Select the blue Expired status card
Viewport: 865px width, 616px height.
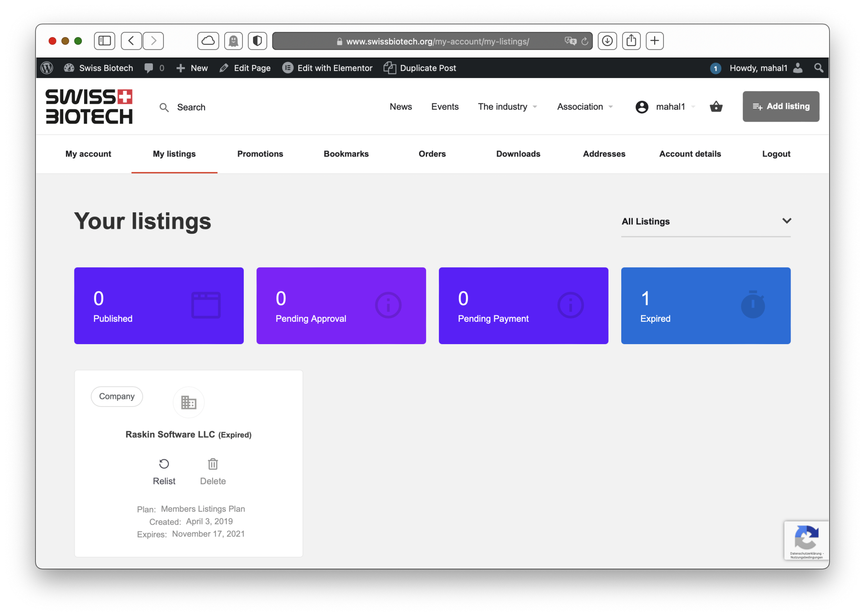pyautogui.click(x=705, y=305)
